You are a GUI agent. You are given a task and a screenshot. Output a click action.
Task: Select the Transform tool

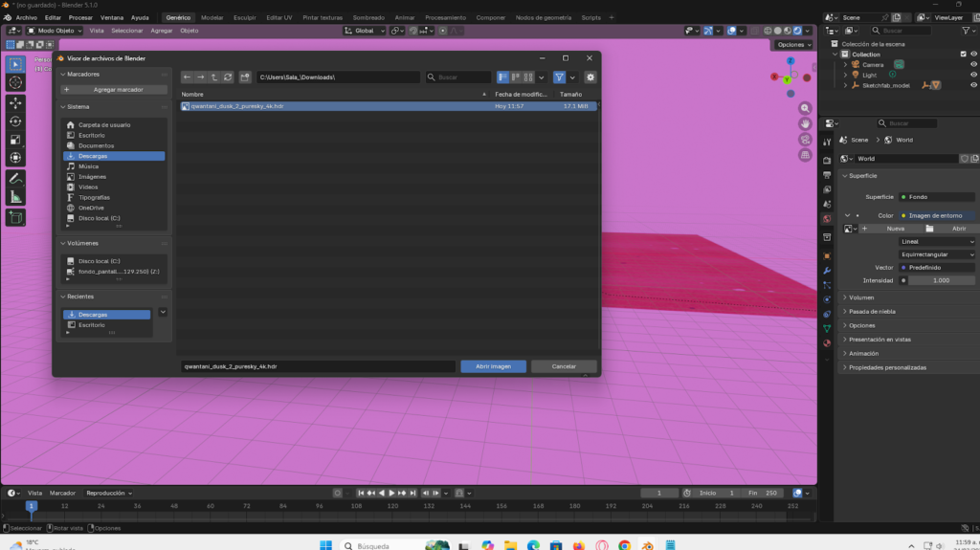pyautogui.click(x=15, y=158)
